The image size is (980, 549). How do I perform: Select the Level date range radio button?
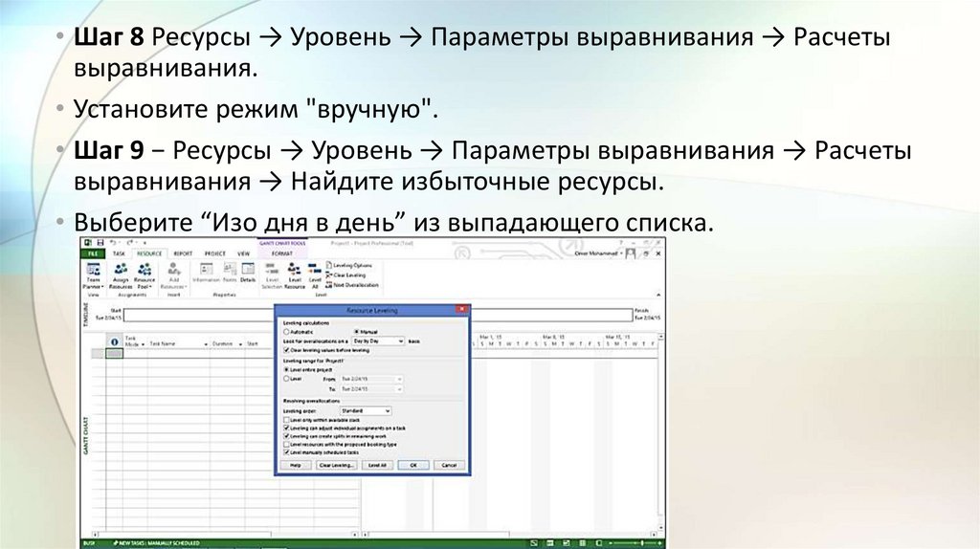287,379
